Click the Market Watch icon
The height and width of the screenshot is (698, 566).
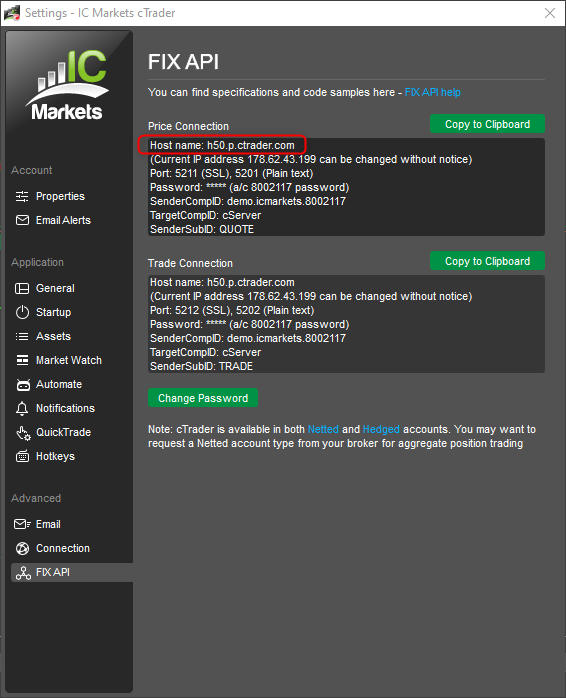[22, 361]
